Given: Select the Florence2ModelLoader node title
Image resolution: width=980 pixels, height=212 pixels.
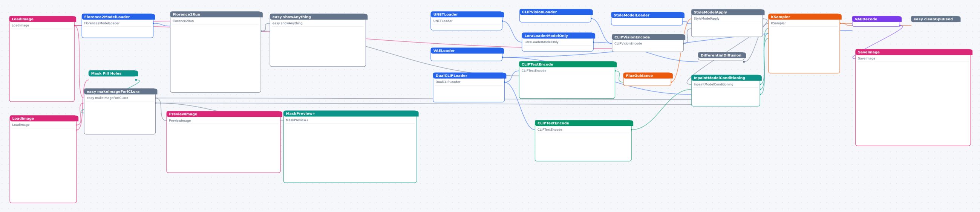Looking at the screenshot, I should [118, 17].
